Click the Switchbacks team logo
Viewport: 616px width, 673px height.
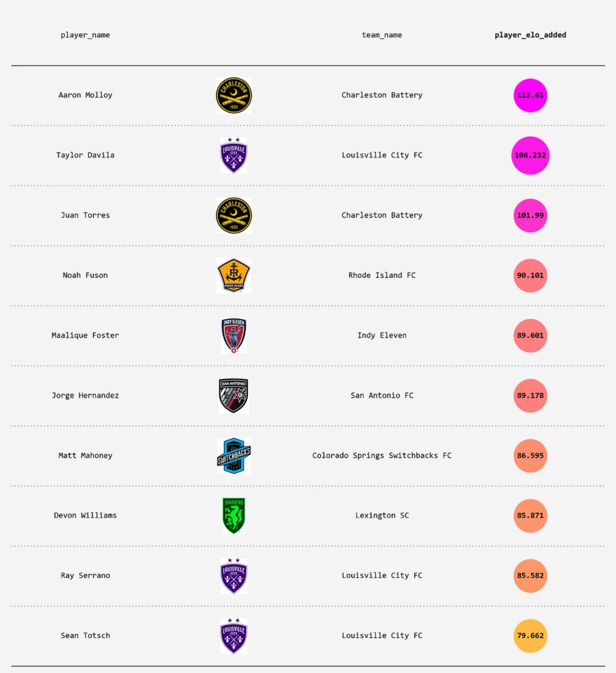[x=233, y=456]
